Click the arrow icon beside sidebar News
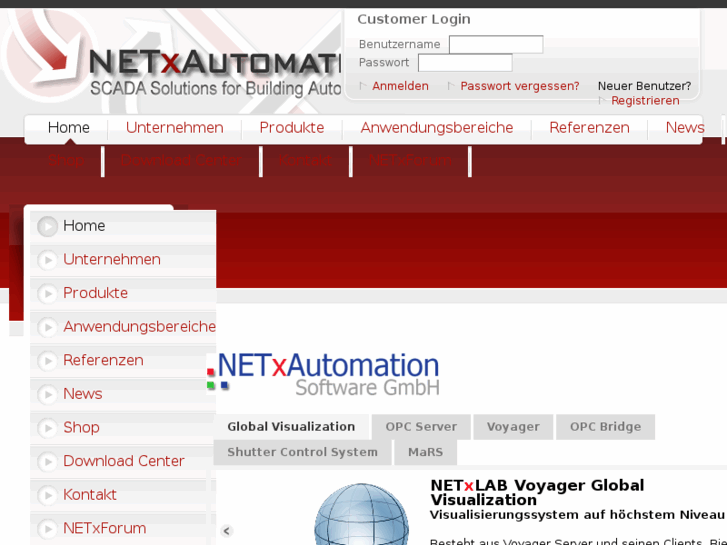 tap(47, 394)
